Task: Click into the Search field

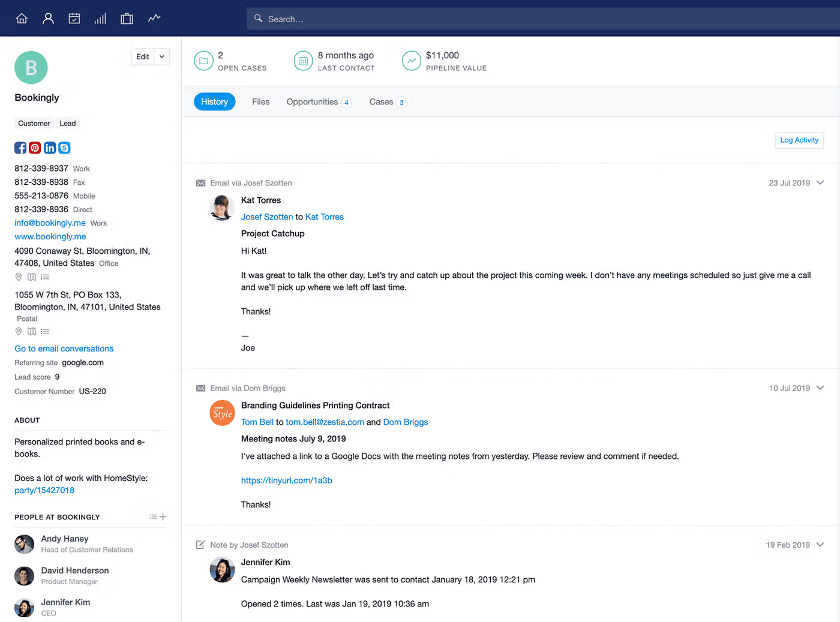Action: click(x=543, y=19)
